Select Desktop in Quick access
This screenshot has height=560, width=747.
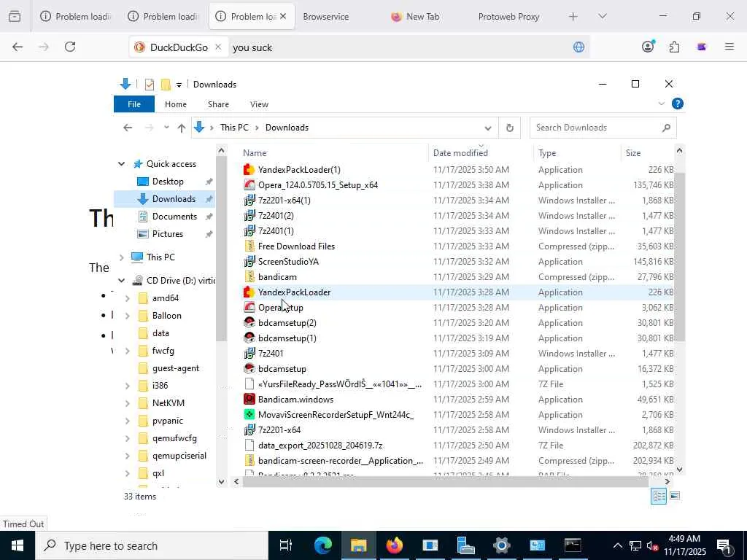(168, 182)
